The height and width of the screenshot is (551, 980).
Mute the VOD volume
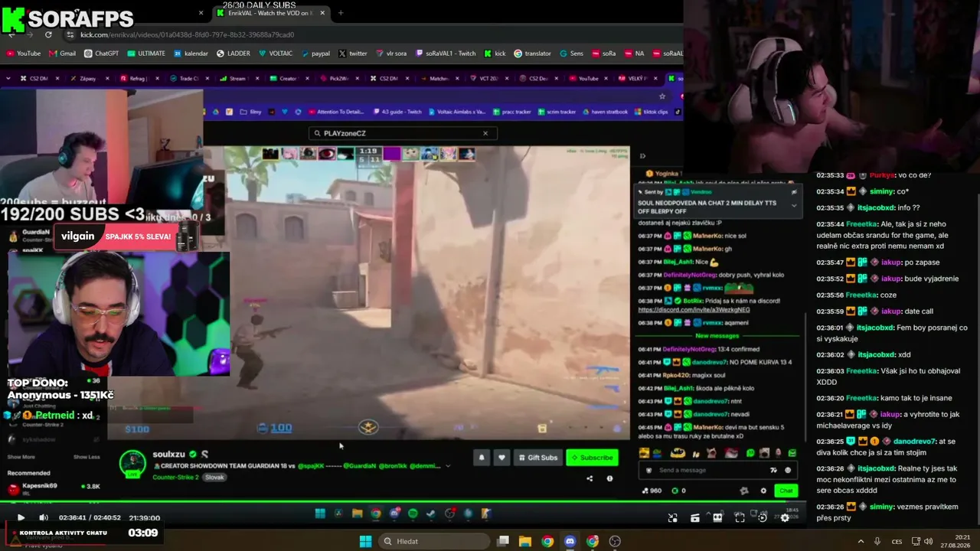point(44,517)
